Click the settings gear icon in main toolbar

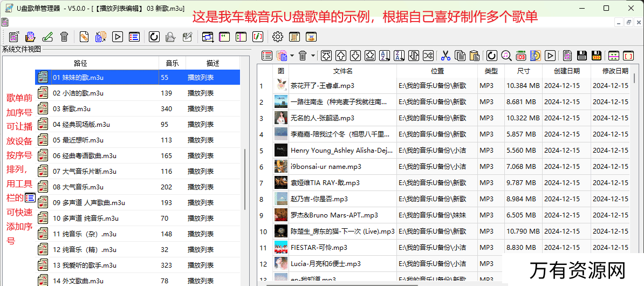point(278,37)
